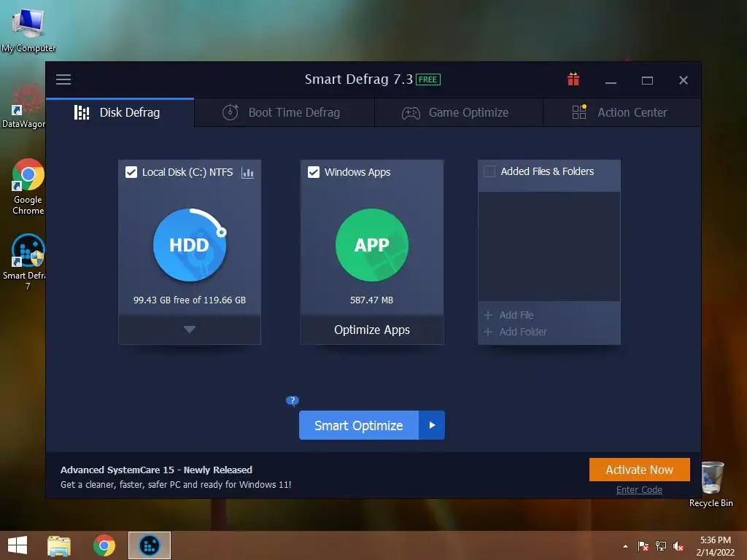Screen dimensions: 747x560
Task: Switch to the Boot Time Defrag tab
Action: tap(285, 112)
